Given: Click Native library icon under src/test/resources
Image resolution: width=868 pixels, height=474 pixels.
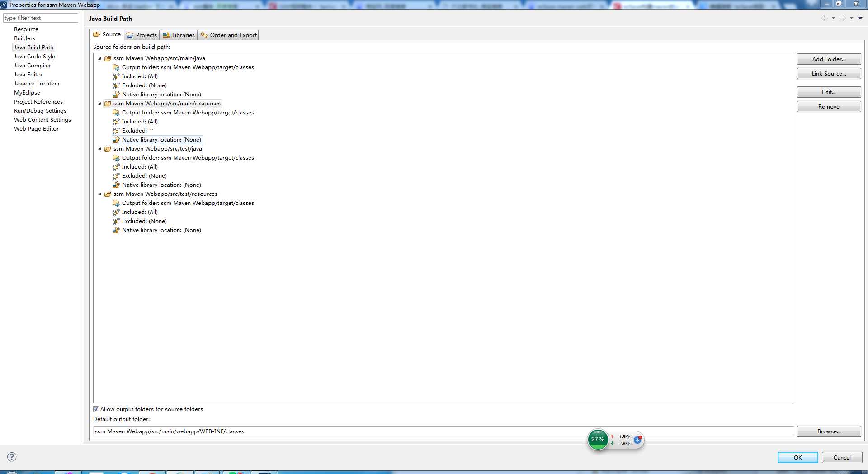Looking at the screenshot, I should 116,230.
